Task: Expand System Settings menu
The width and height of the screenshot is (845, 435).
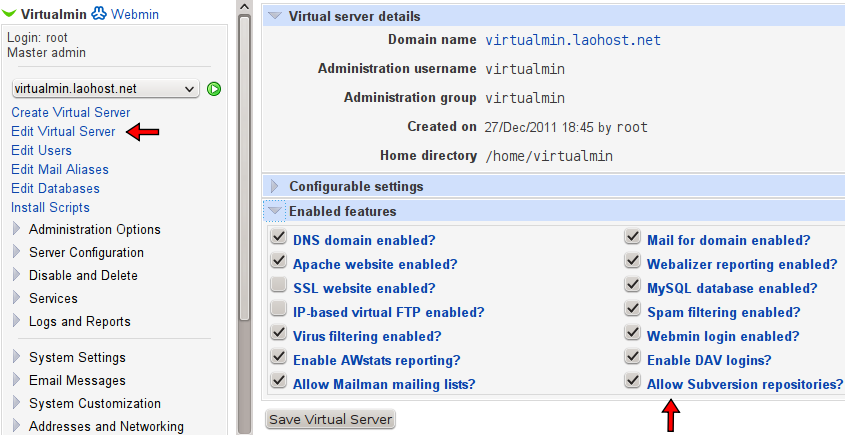Action: [77, 357]
